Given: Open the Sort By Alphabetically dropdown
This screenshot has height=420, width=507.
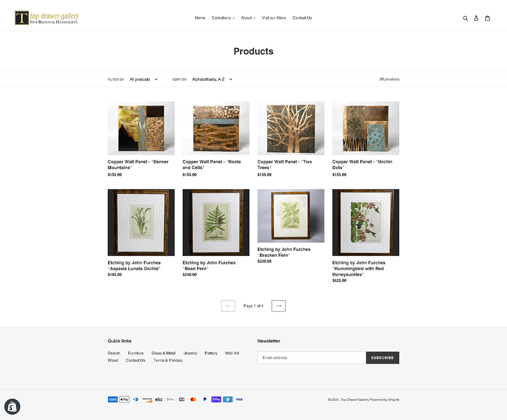Looking at the screenshot, I should [212, 79].
